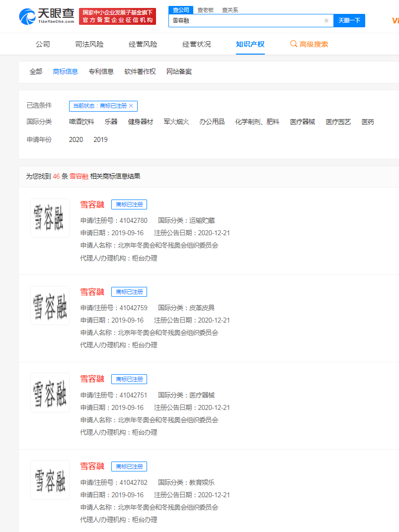
Task: Clear the search box with the x icon
Action: pos(326,21)
